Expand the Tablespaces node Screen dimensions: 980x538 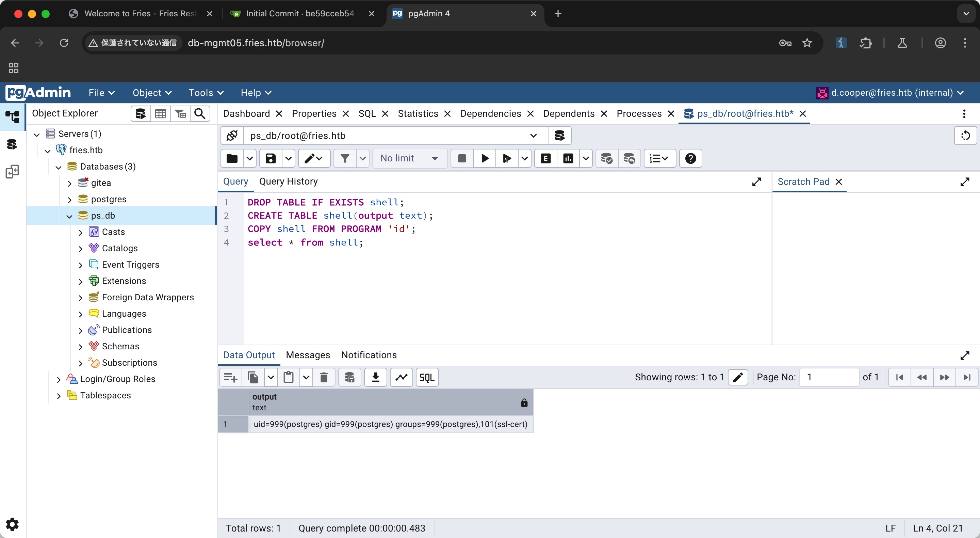[x=59, y=396]
